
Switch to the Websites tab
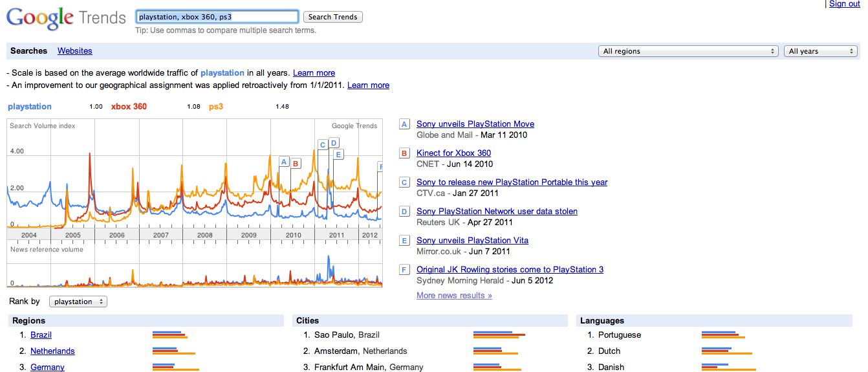coord(75,51)
